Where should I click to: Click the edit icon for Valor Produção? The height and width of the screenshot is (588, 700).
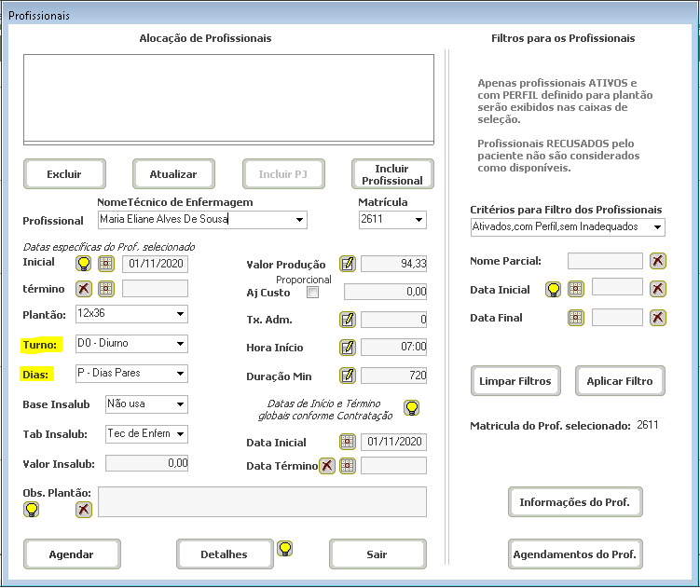tap(348, 264)
